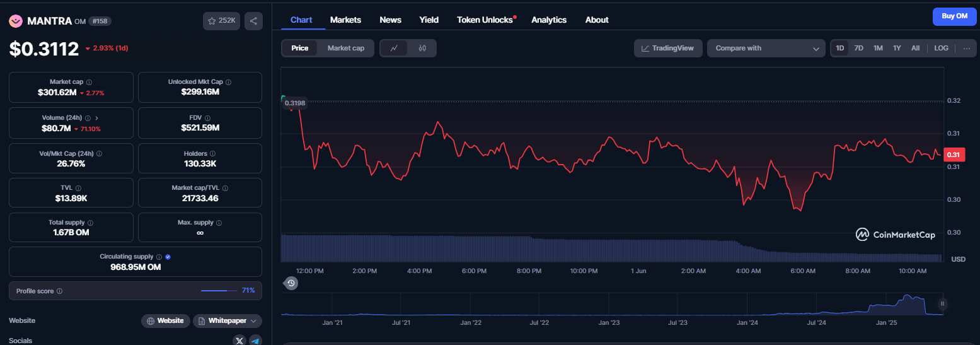Click the range slider handle on mini timeline

(x=943, y=303)
